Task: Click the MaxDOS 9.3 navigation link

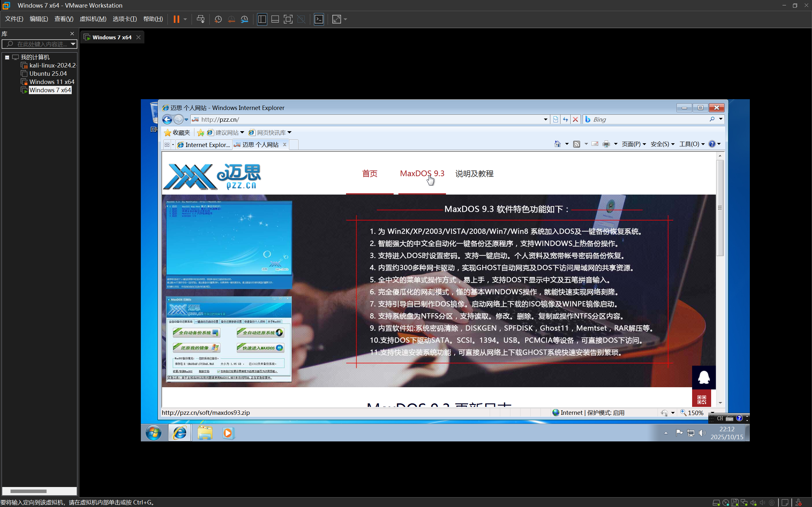Action: pos(422,173)
